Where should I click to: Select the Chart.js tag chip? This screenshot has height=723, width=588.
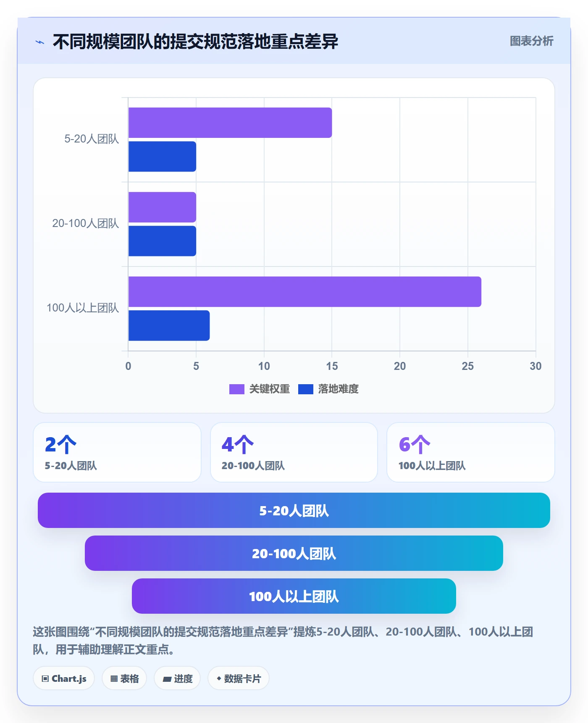(x=64, y=678)
